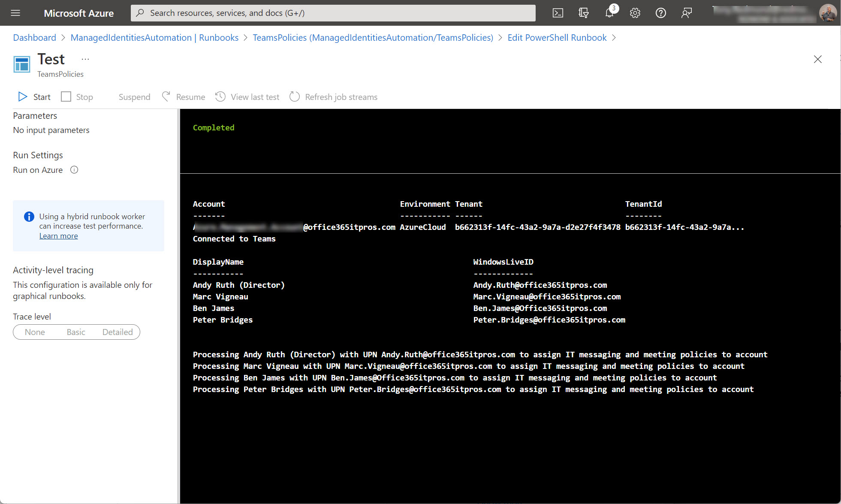Open the Azure portal hamburger menu
This screenshot has width=841, height=504.
tap(15, 13)
